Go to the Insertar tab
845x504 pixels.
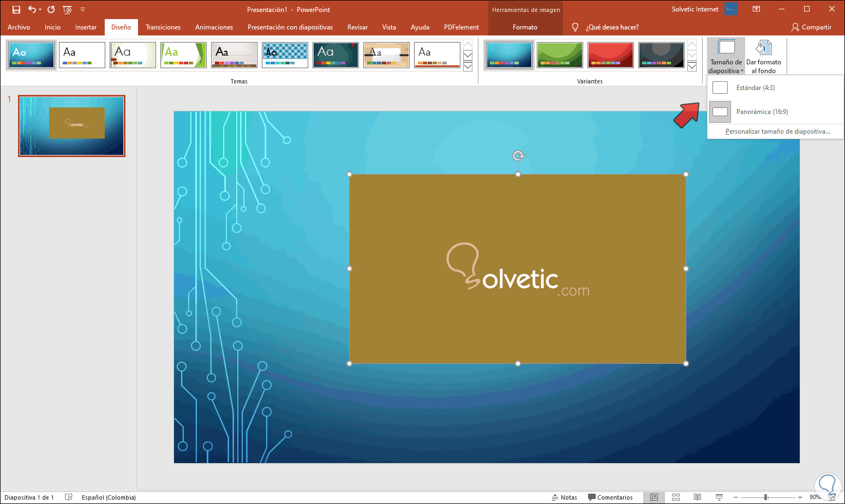click(86, 27)
